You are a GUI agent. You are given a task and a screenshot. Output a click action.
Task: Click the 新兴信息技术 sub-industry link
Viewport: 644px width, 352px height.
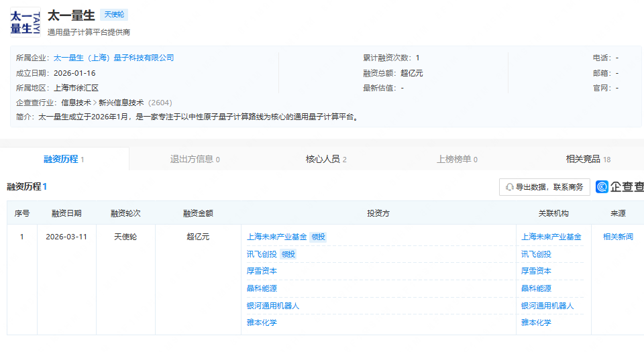(x=121, y=103)
